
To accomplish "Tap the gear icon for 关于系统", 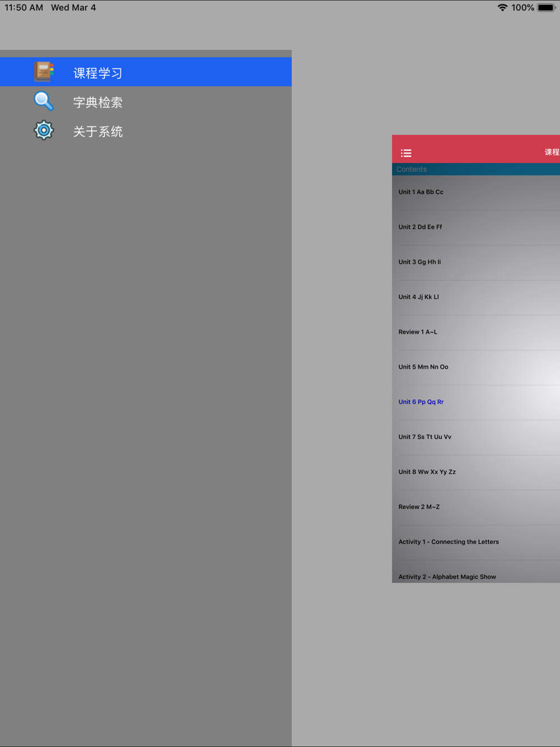I will 44,130.
